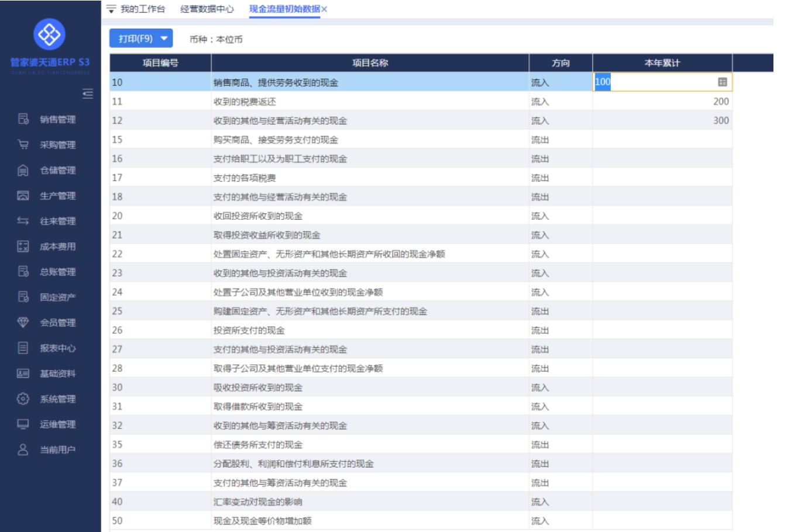The width and height of the screenshot is (791, 532).
Task: Select row 现金及现金等价物增加额
Action: point(421,521)
